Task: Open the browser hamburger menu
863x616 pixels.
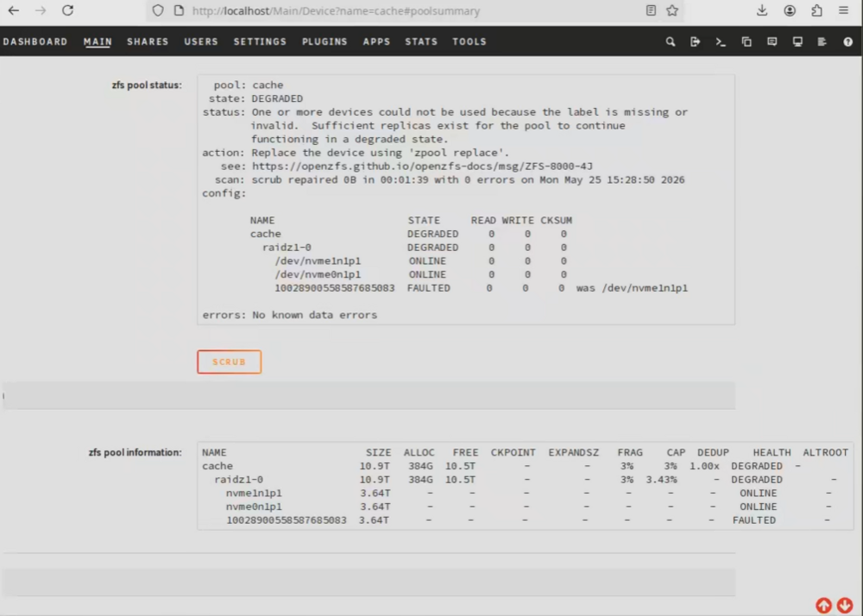Action: click(844, 10)
